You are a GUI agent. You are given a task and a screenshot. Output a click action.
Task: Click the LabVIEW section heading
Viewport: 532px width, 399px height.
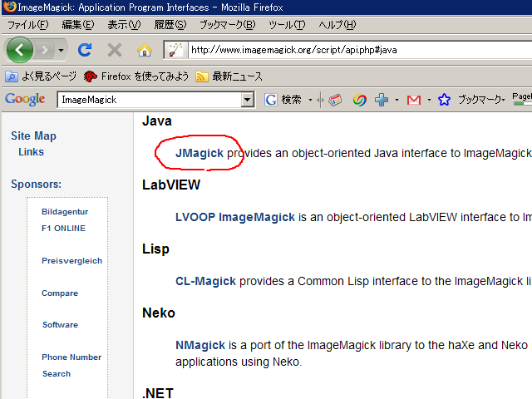(x=171, y=185)
